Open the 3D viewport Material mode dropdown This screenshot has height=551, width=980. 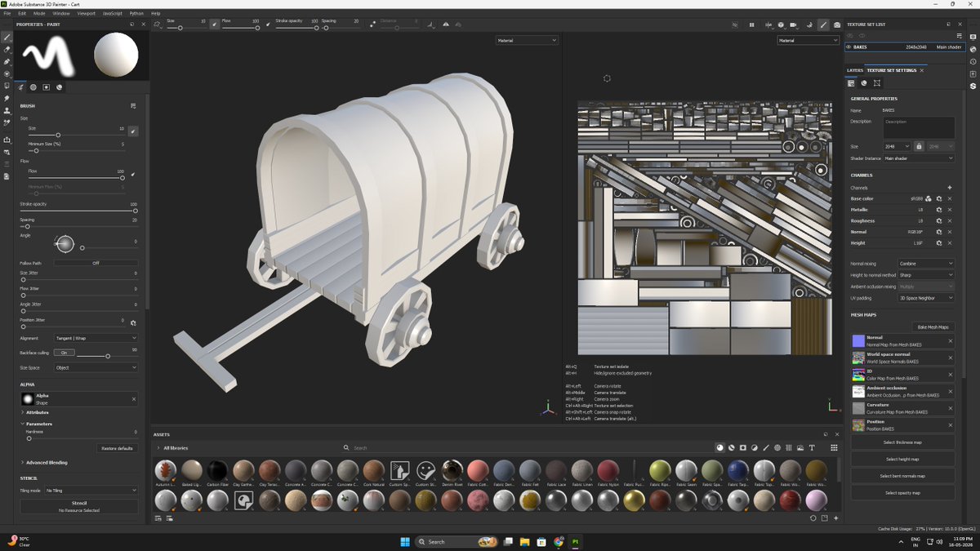coord(527,40)
